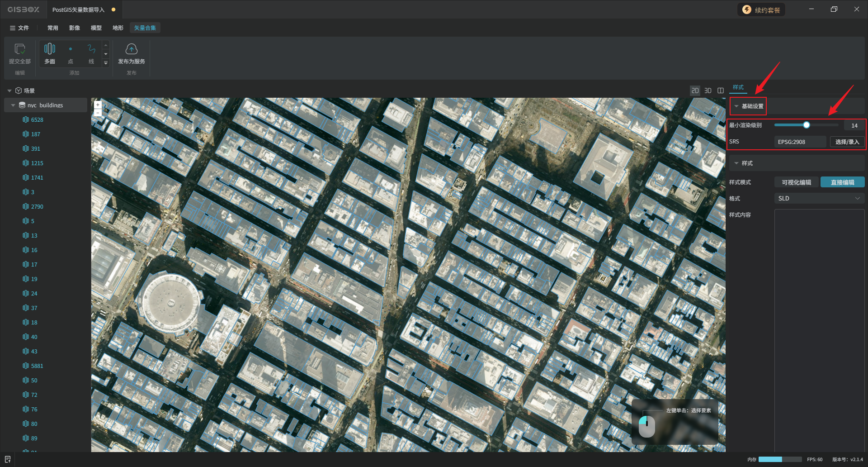Select the point (点) add tool
Image resolution: width=868 pixels, height=467 pixels.
click(71, 49)
